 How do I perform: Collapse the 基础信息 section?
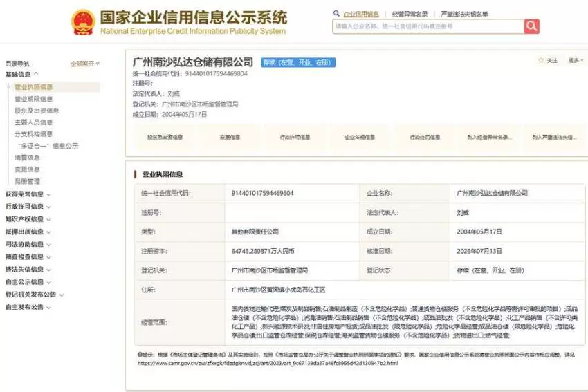tap(21, 74)
